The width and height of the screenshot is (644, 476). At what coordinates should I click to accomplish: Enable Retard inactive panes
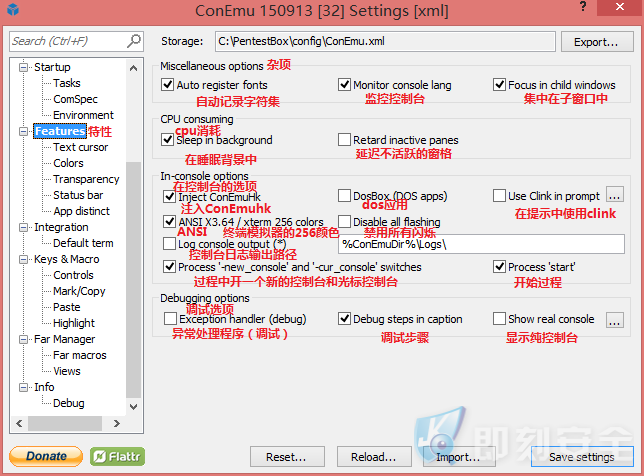point(344,140)
